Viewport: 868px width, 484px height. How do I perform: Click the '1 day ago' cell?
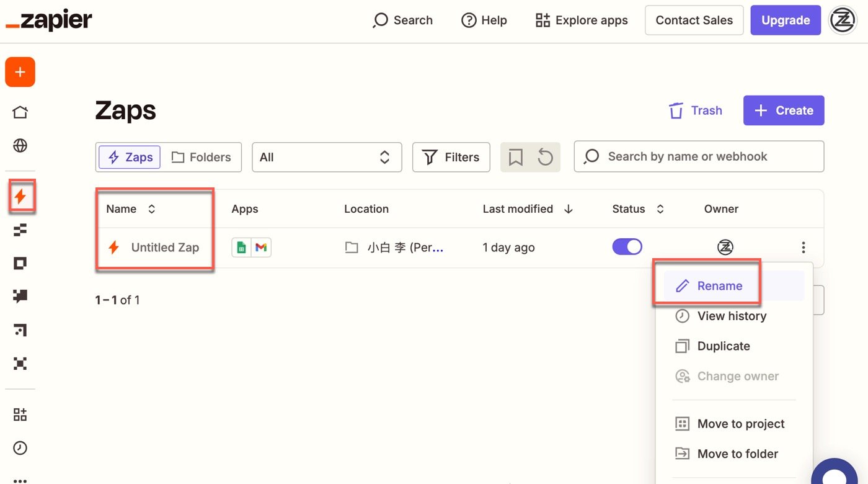point(508,248)
